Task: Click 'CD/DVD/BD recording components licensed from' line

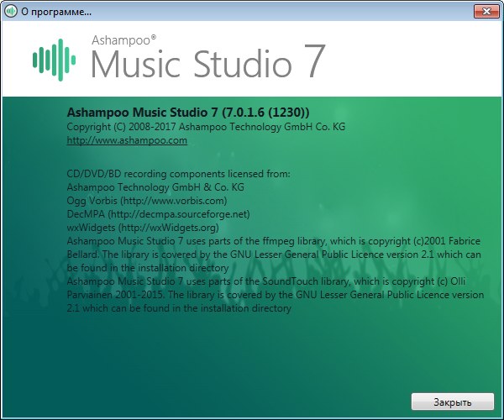Action: pos(177,173)
